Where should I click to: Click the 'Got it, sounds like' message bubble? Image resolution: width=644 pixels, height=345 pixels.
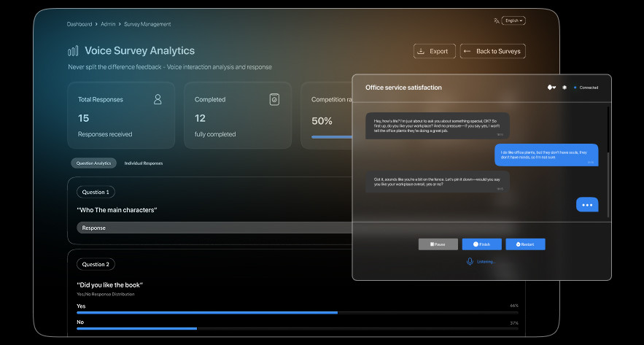(438, 182)
